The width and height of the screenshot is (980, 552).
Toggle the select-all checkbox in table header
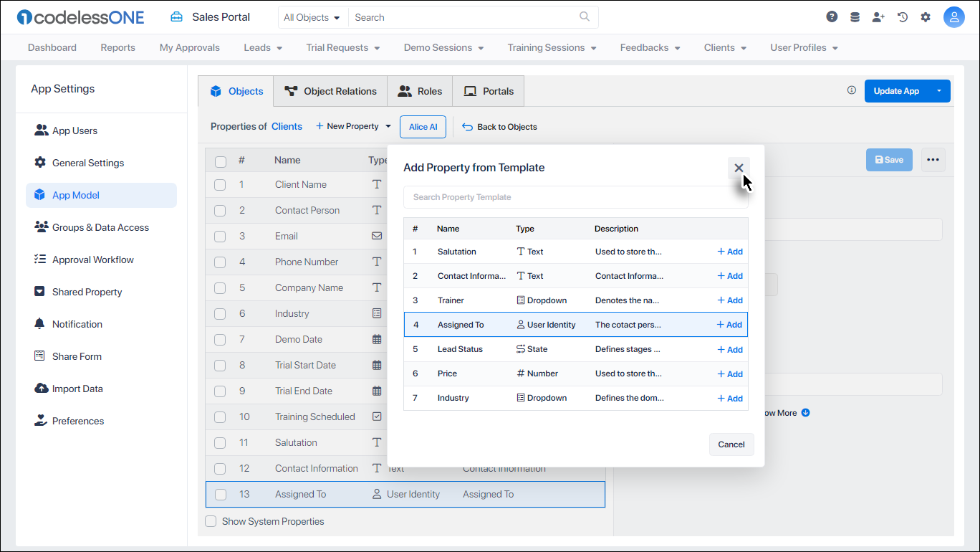220,161
